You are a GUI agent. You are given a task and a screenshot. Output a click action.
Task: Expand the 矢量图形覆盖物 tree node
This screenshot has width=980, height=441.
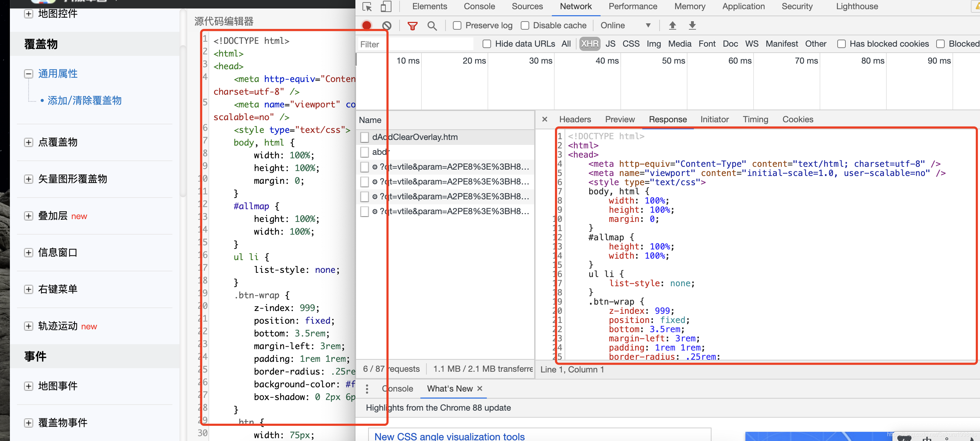[x=29, y=179]
